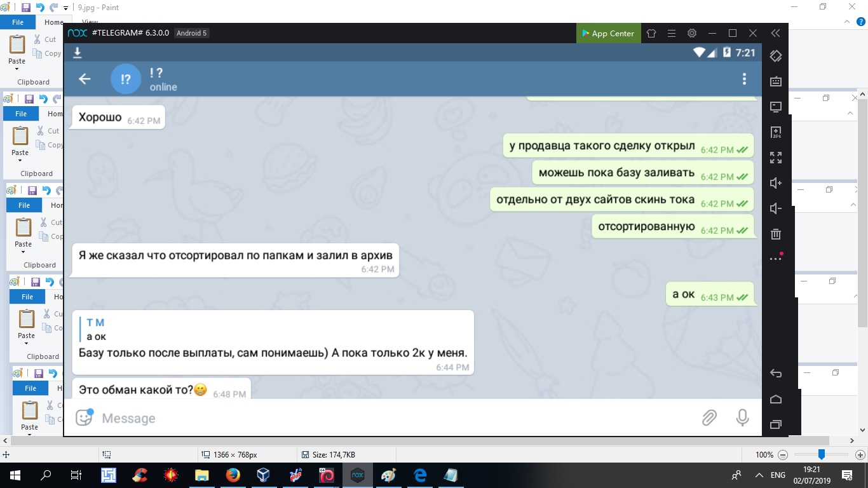Image resolution: width=868 pixels, height=488 pixels.
Task: Click the Paint zoom slider handle
Action: coord(822,454)
